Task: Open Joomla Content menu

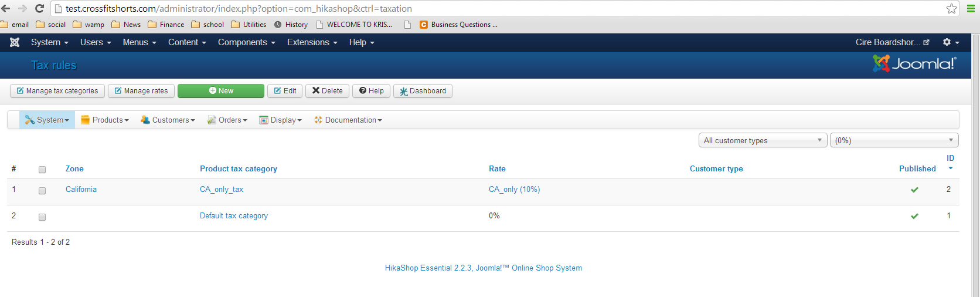Action: pyautogui.click(x=187, y=42)
